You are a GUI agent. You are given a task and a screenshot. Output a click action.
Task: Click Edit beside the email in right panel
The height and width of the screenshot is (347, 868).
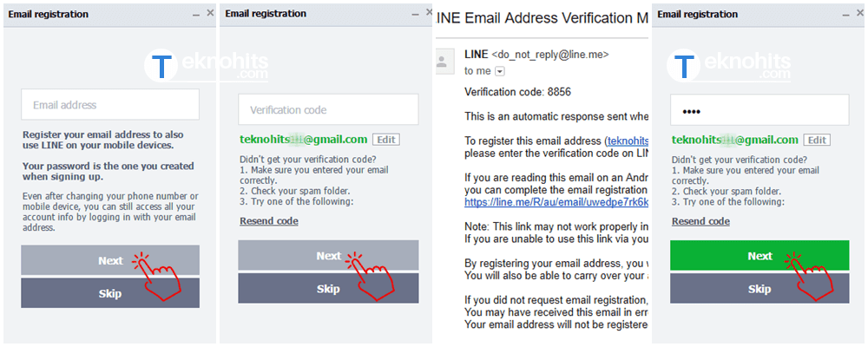click(x=817, y=140)
